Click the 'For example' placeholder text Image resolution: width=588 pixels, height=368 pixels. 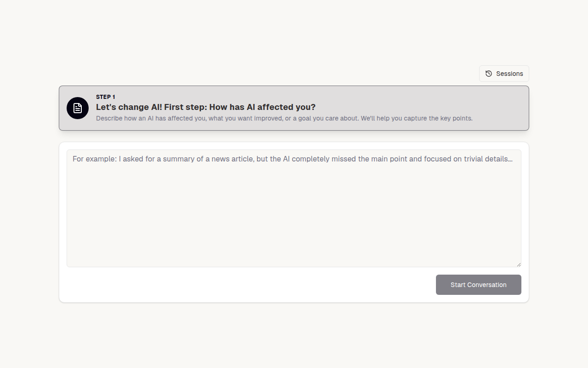pyautogui.click(x=94, y=159)
